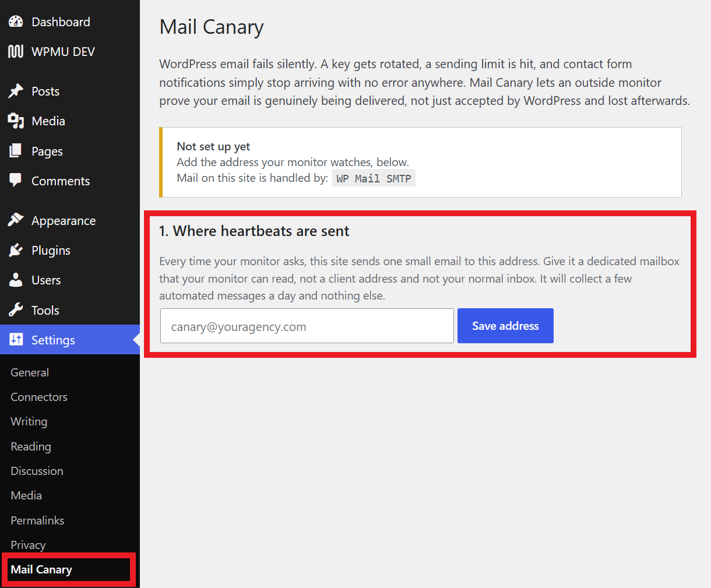Select Mail Canary settings submenu
Image resolution: width=711 pixels, height=588 pixels.
[x=41, y=569]
